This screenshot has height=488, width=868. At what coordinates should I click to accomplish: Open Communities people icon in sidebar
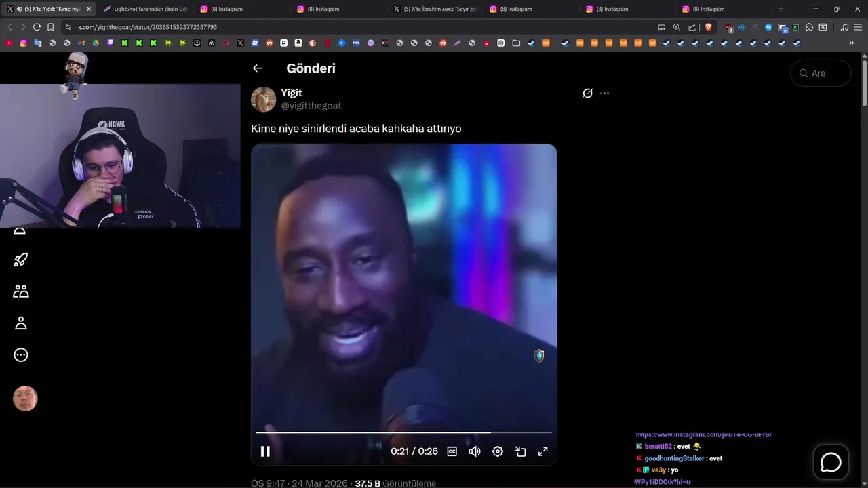coord(21,291)
